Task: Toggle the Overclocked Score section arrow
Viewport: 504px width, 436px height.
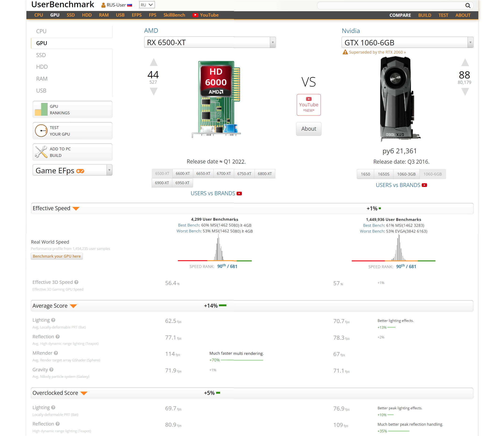Action: point(84,393)
